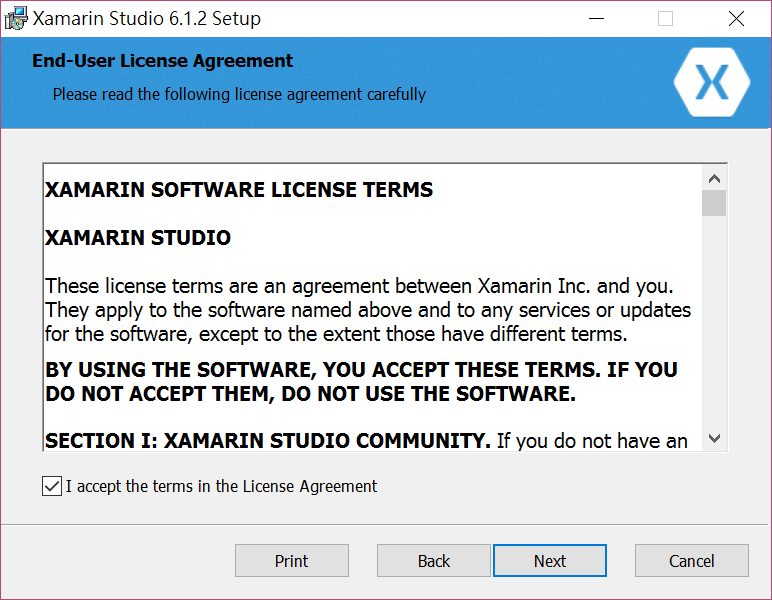Screen dimensions: 772x600
Task: Cancel the Xamarin Studio setup
Action: click(692, 561)
